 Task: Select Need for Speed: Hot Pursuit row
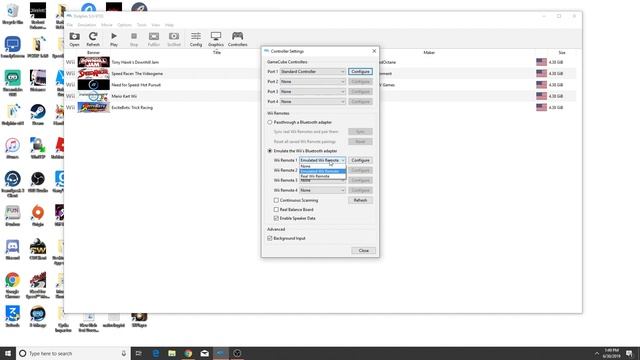click(x=321, y=85)
